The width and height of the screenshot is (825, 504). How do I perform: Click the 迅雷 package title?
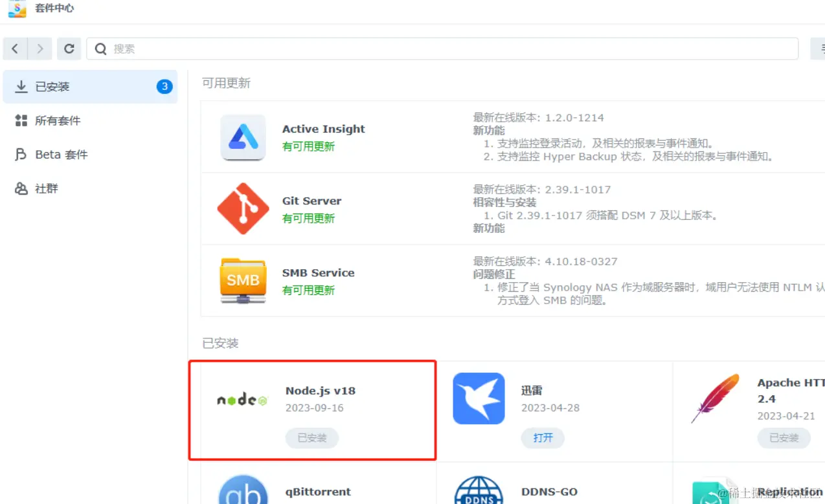[532, 391]
